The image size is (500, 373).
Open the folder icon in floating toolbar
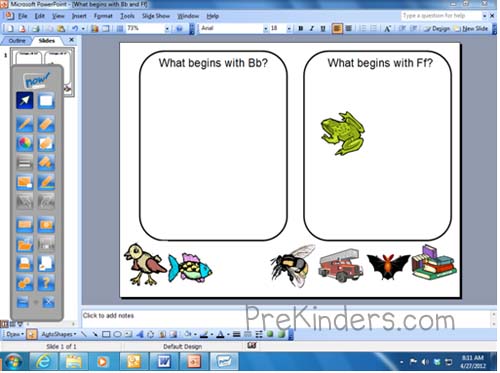(x=25, y=245)
